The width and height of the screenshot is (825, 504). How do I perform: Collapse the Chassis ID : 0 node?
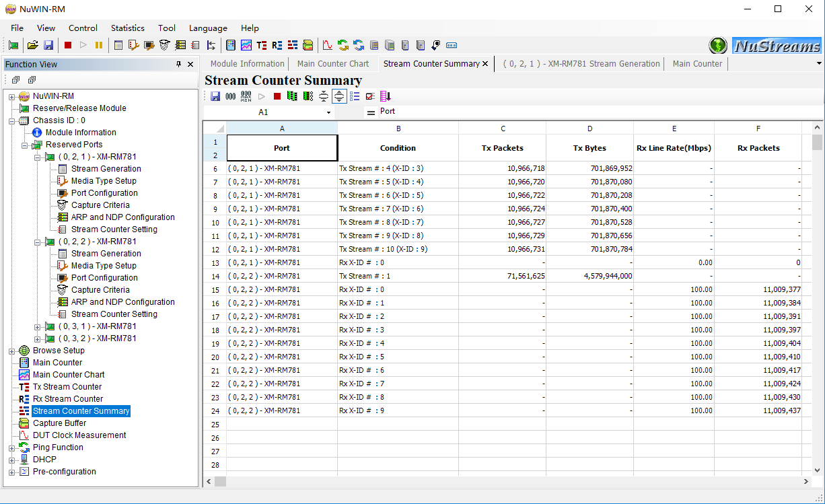(x=11, y=120)
